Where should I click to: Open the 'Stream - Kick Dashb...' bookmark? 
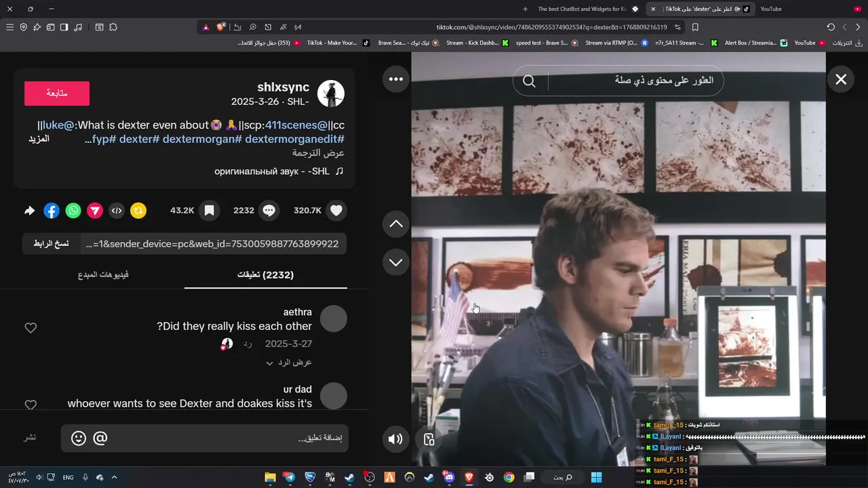coord(477,43)
